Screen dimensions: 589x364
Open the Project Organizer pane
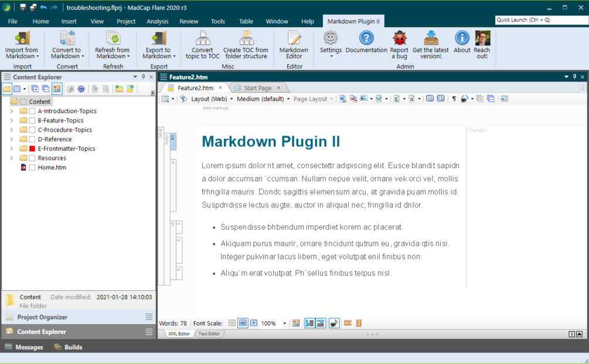(79, 317)
